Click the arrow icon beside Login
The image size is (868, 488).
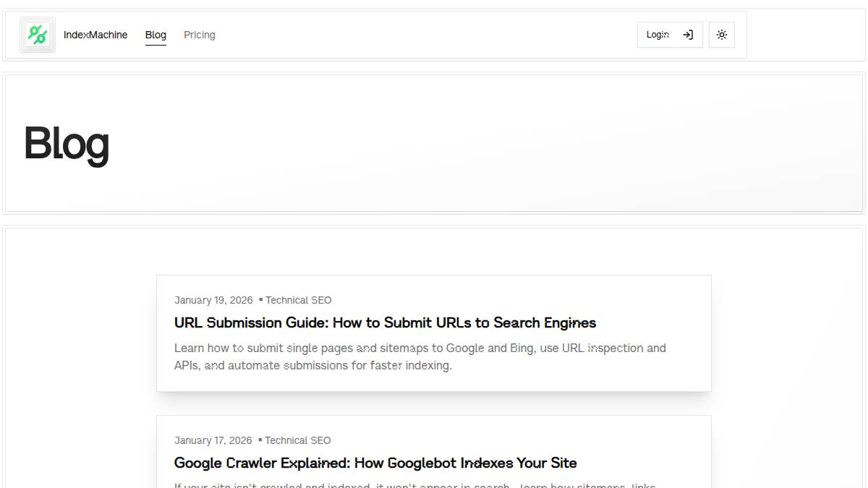coord(688,35)
